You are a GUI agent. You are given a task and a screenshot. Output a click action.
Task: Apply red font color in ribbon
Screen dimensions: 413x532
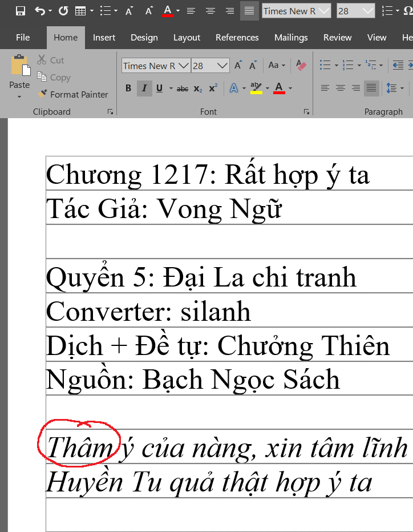click(x=279, y=88)
